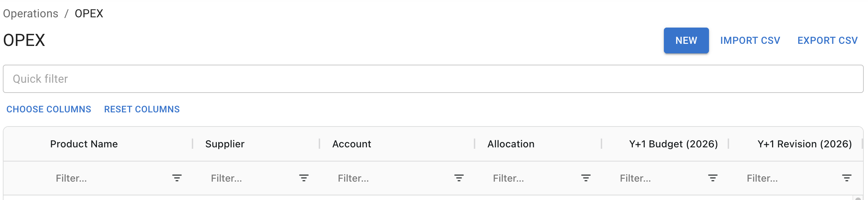Screen dimensions: 868x200
Task: Export table to CSV
Action: (x=827, y=41)
